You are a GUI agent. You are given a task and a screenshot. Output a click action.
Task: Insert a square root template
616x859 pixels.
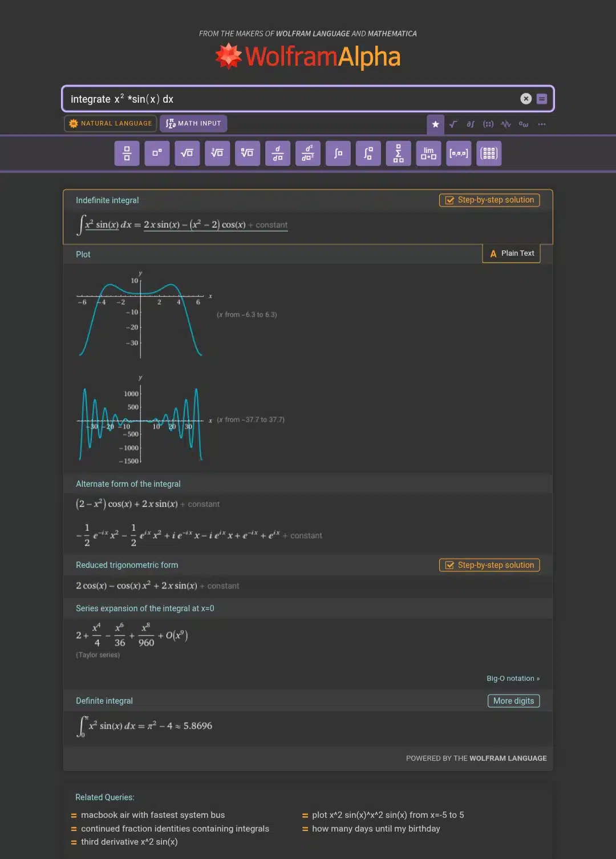(x=187, y=153)
